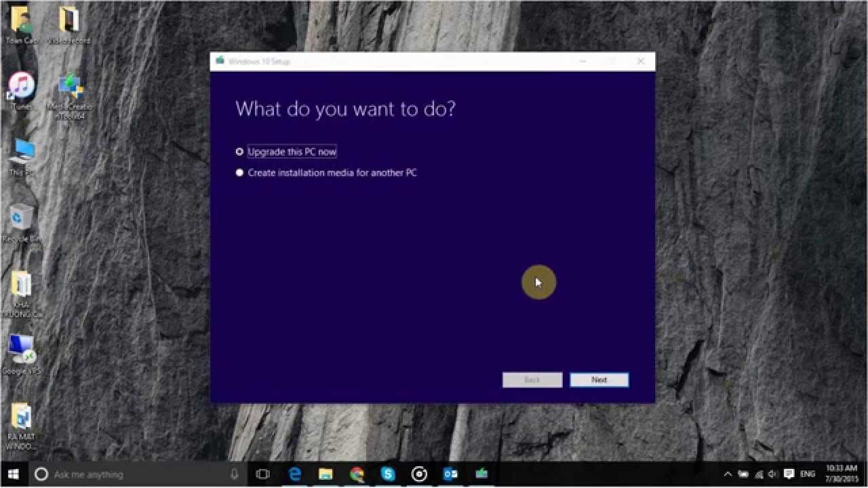This screenshot has width=868, height=488.
Task: Click the 'Ask me anything' search box
Action: (138, 474)
